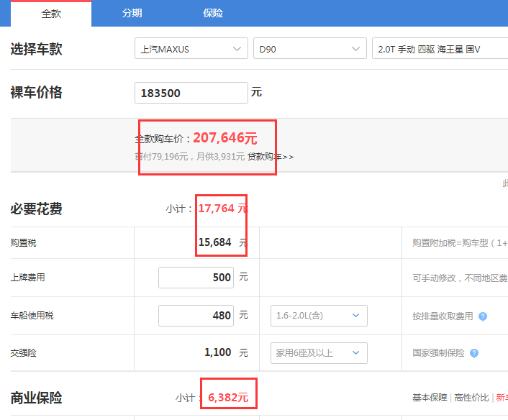Click the 车船使用税 row label

pyautogui.click(x=32, y=316)
